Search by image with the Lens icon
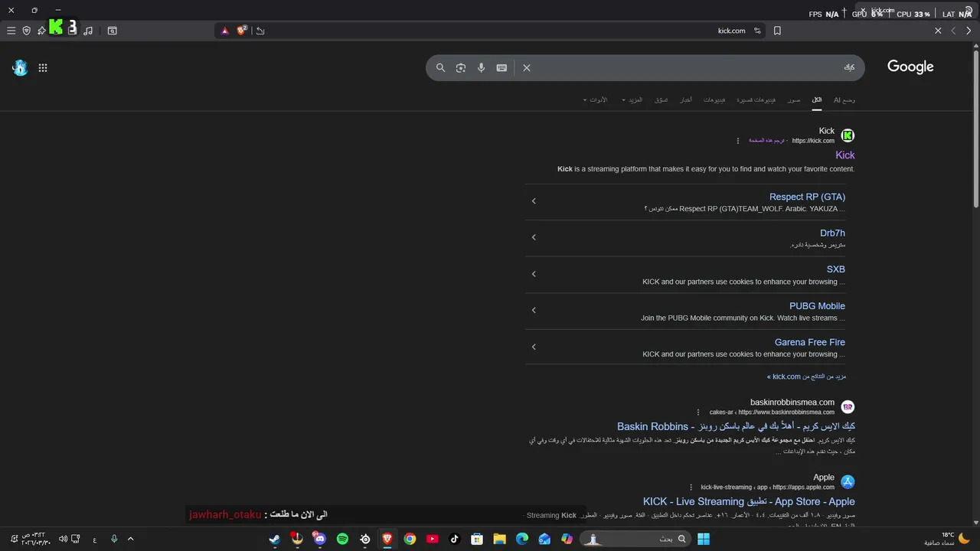 (461, 67)
